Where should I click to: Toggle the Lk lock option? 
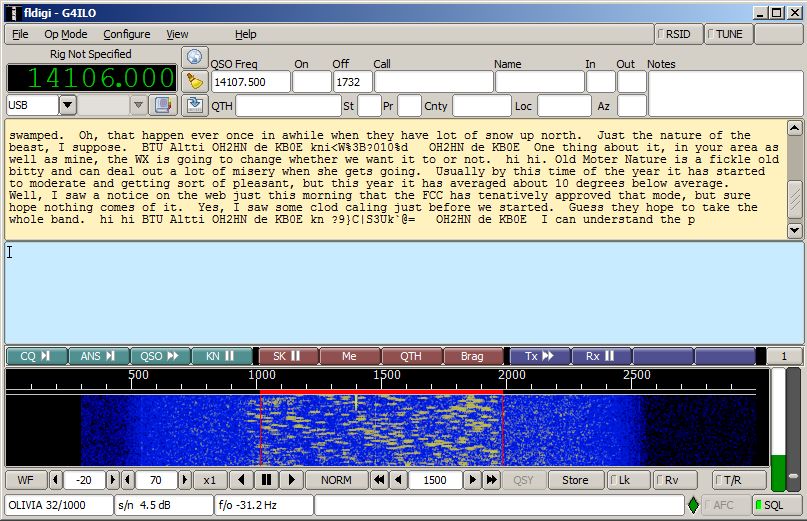(x=628, y=480)
